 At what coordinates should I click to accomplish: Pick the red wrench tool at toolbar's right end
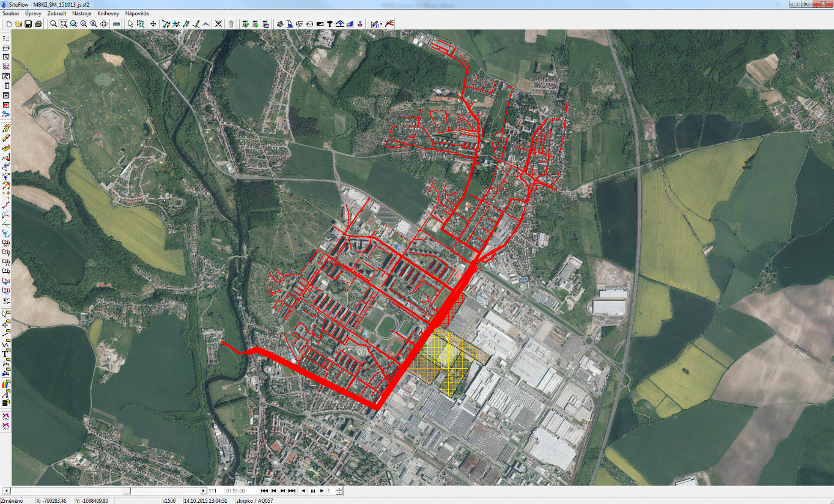point(389,24)
